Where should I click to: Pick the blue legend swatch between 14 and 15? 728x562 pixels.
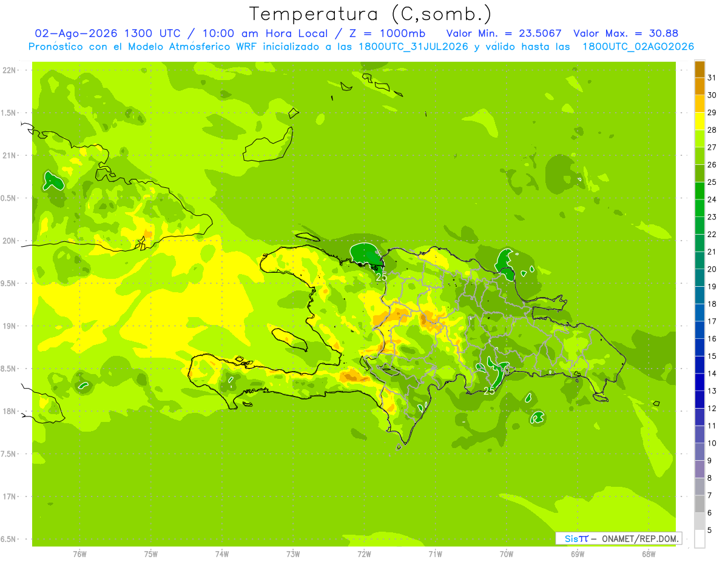699,365
